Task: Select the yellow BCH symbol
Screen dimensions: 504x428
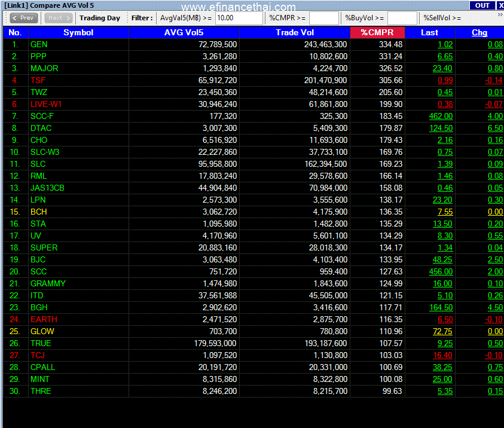Action: coord(39,212)
